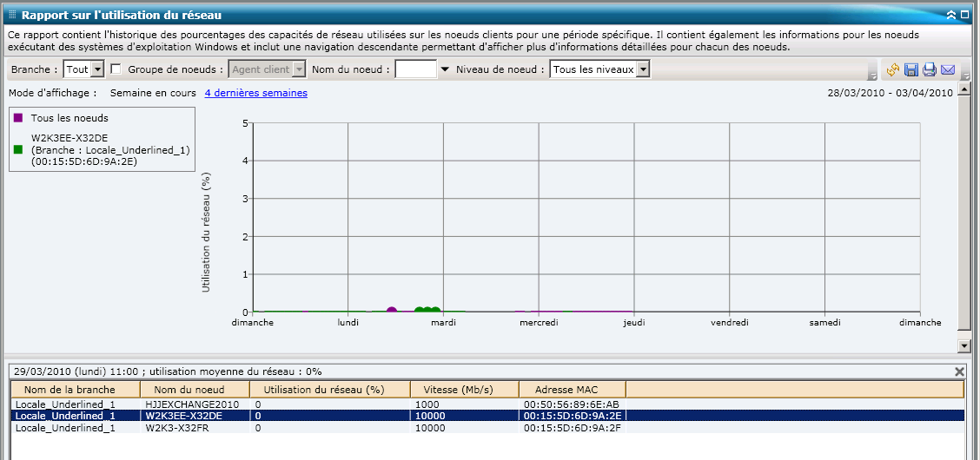This screenshot has height=460, width=980.
Task: Click speed 10000 in the W2K3-X32FR row
Action: coord(430,428)
